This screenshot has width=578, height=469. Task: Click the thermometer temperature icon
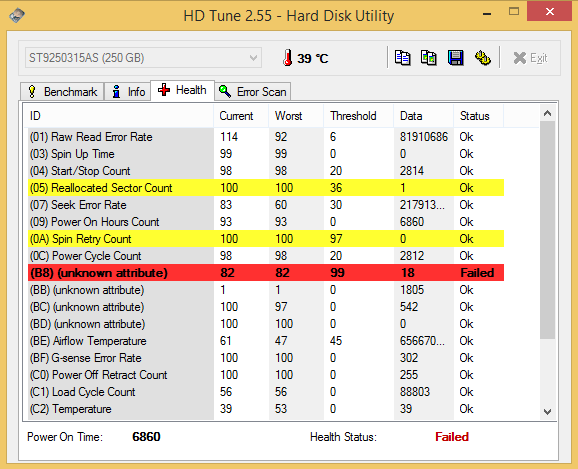point(288,58)
